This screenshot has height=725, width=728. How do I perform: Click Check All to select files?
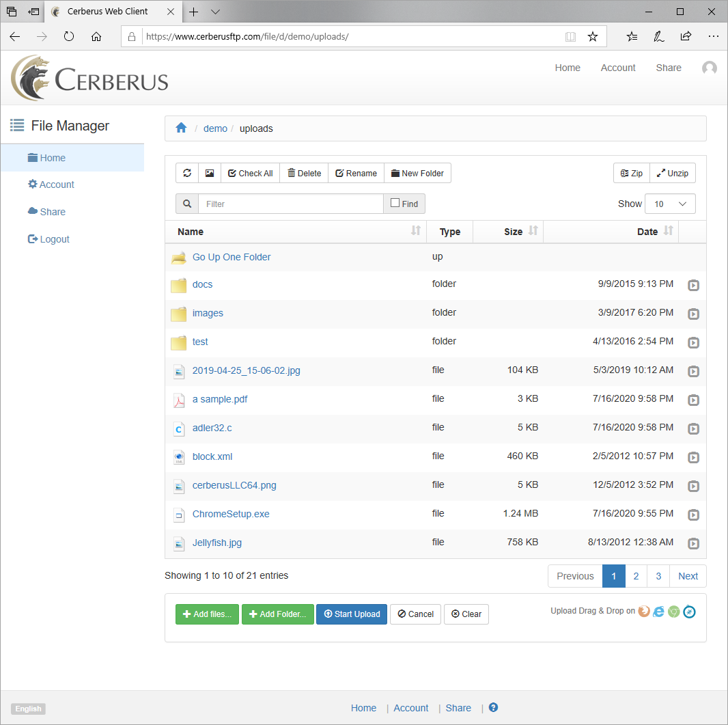(x=250, y=174)
